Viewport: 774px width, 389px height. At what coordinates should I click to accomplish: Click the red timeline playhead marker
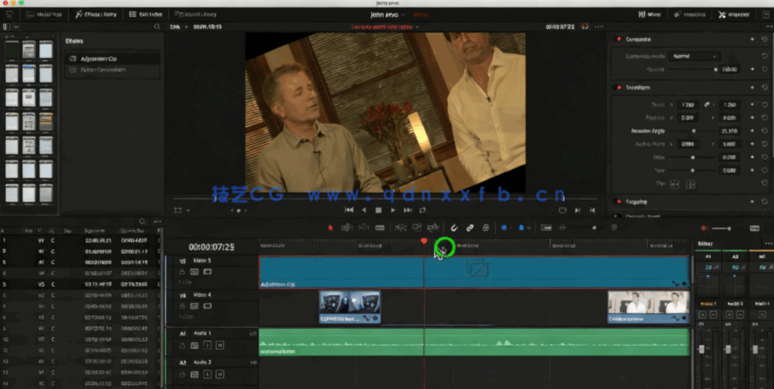(424, 241)
